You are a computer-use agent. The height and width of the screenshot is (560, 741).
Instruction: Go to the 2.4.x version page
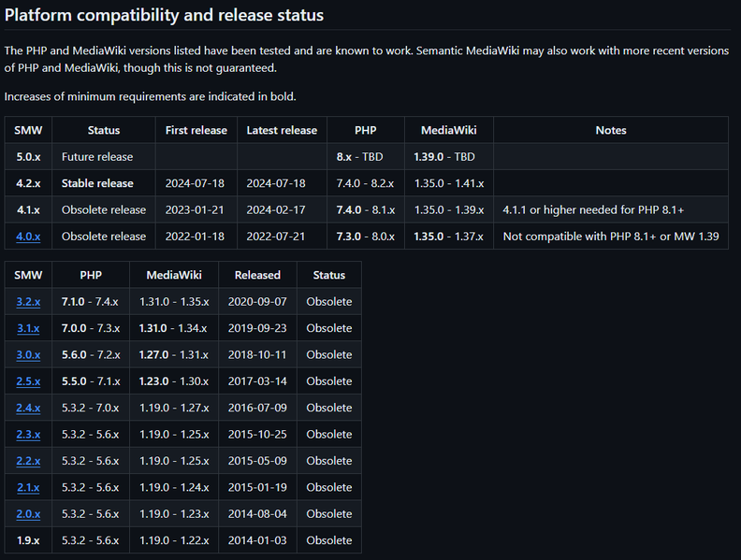(28, 408)
